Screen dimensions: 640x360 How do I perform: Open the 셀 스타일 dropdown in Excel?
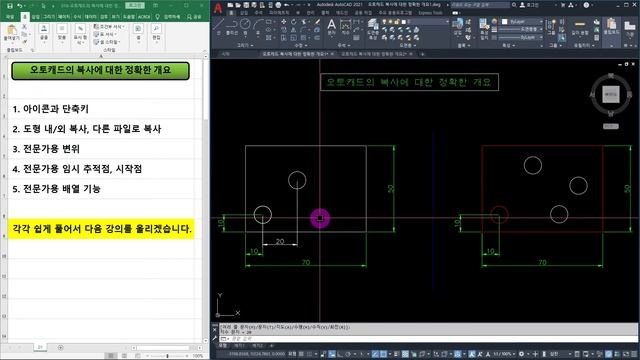[107, 42]
